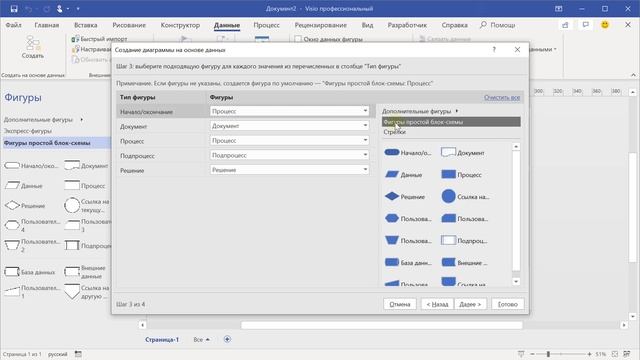Switch to the Процесс ribbon tab
This screenshot has width=640, height=360.
[267, 25]
